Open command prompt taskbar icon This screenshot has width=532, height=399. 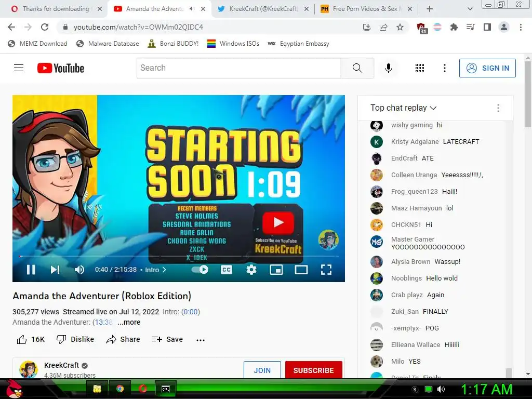tap(166, 389)
